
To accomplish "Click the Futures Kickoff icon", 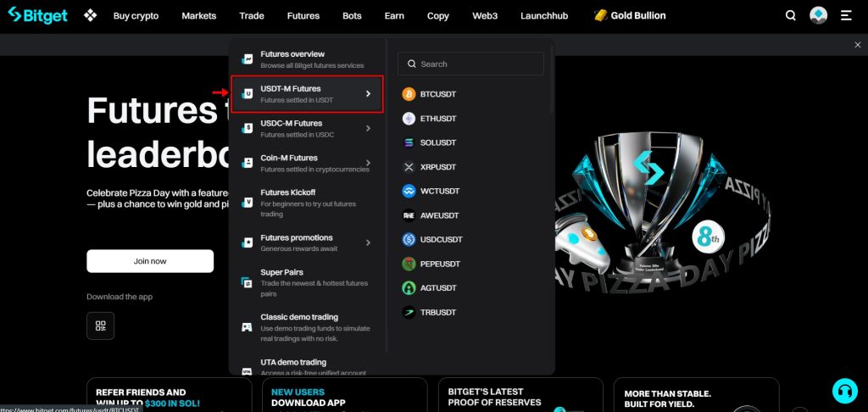I will (x=247, y=203).
